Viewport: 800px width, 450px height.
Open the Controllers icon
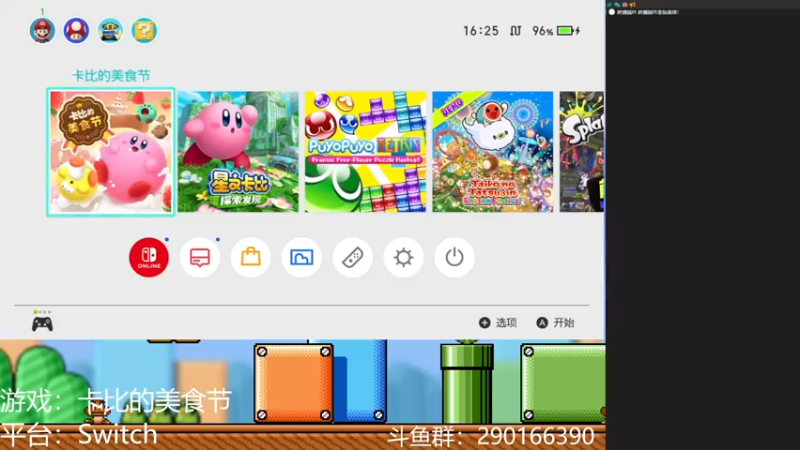pyautogui.click(x=353, y=257)
